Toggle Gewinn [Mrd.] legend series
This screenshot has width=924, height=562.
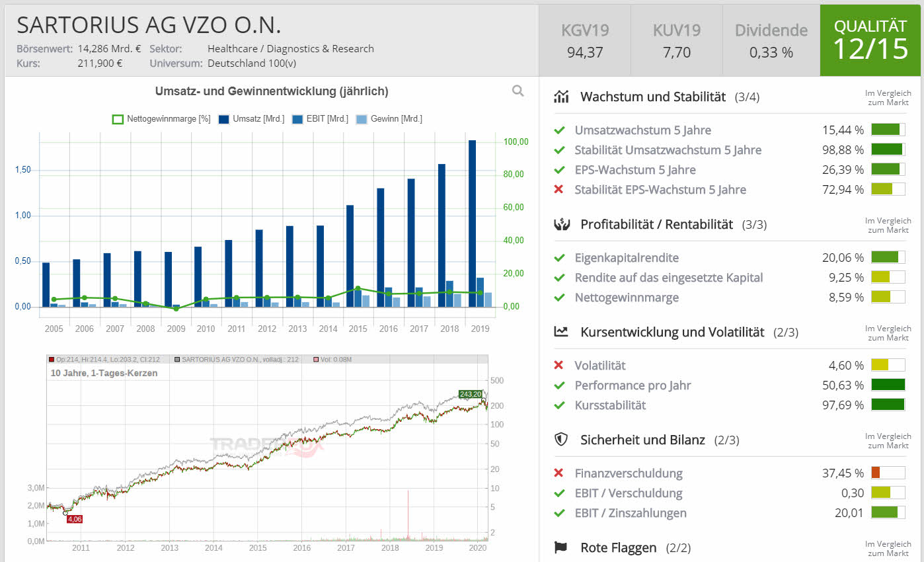coord(389,119)
